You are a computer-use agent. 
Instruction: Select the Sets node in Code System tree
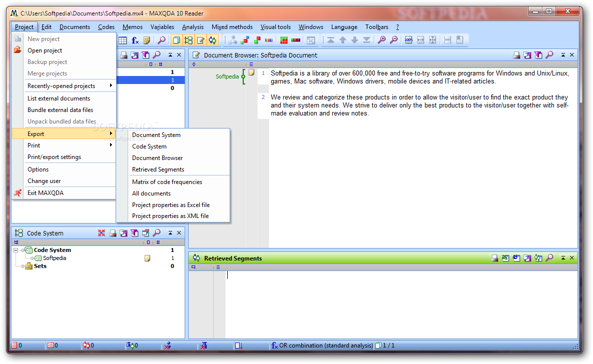(40, 266)
